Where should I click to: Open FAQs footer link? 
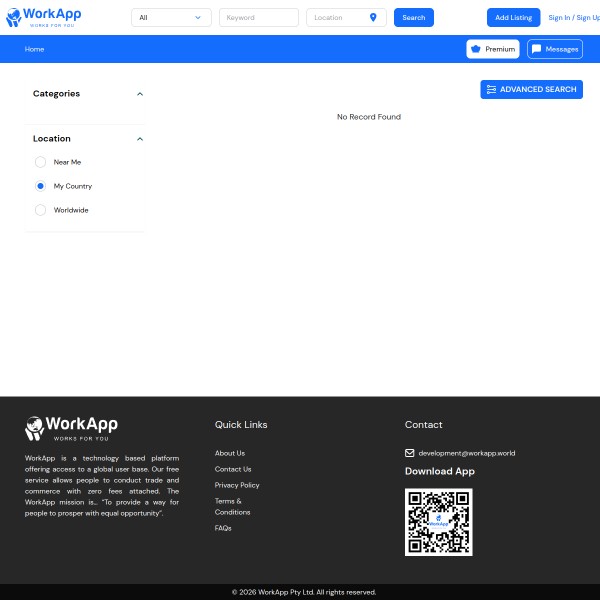pyautogui.click(x=223, y=528)
